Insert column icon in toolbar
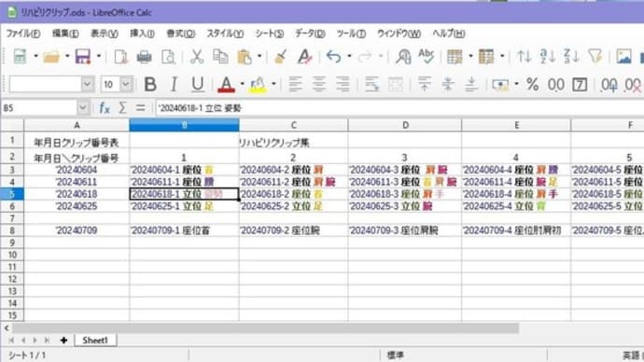Viewport: 644px width, 362px height. click(x=486, y=57)
